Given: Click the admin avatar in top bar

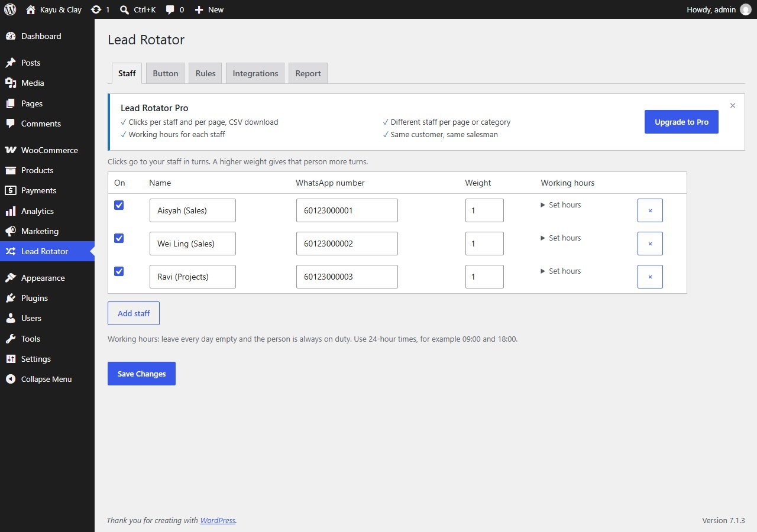Looking at the screenshot, I should coord(745,9).
